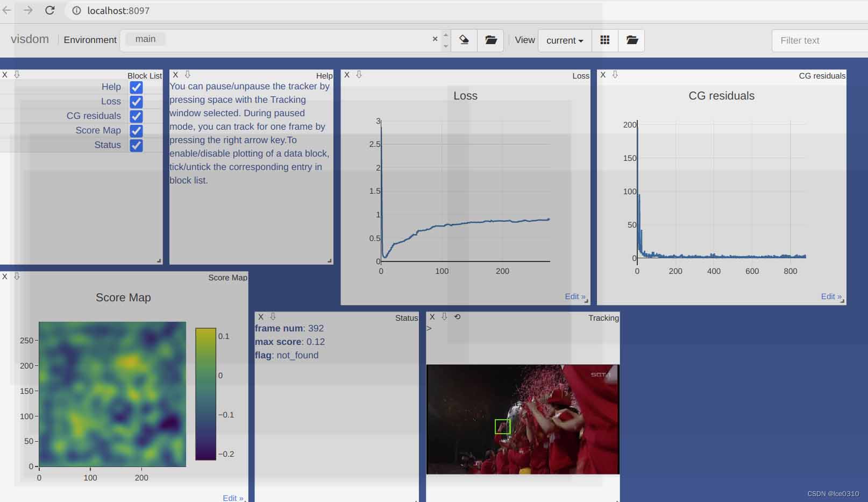
Task: Open the current view dropdown
Action: [564, 40]
